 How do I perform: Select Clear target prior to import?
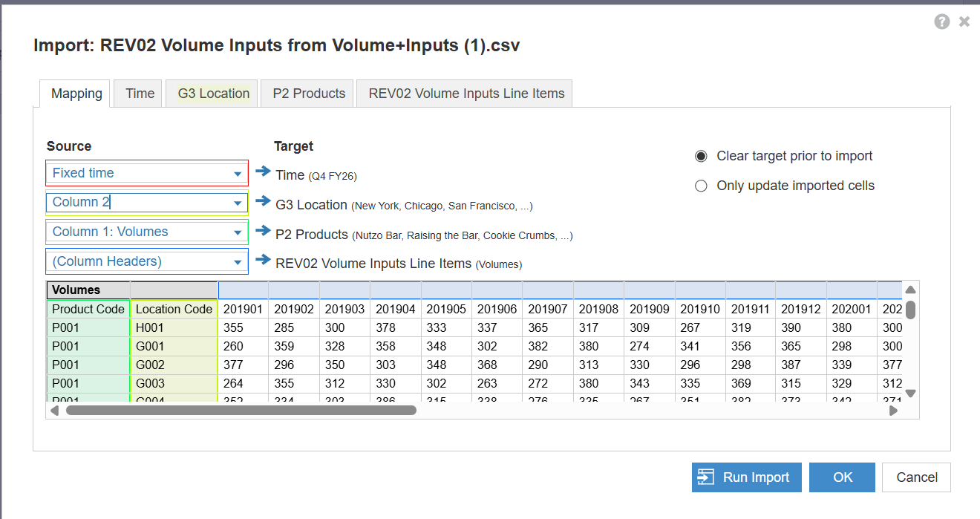(701, 156)
